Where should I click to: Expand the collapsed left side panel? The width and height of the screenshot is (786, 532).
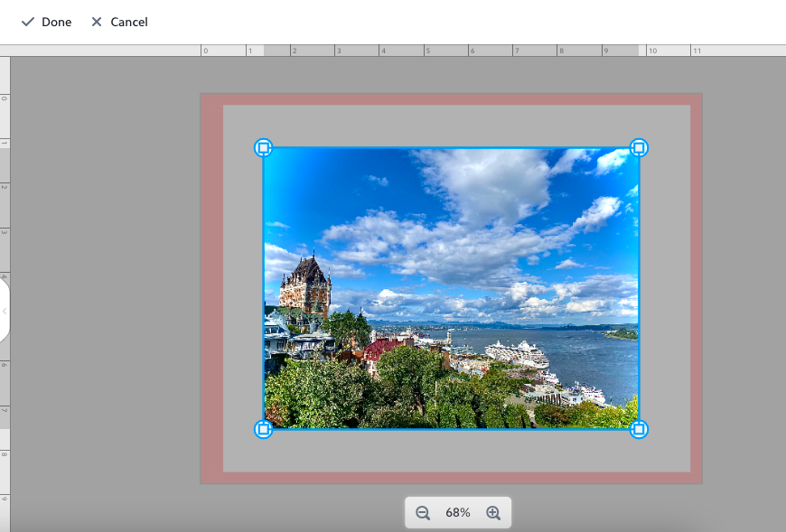pos(5,312)
